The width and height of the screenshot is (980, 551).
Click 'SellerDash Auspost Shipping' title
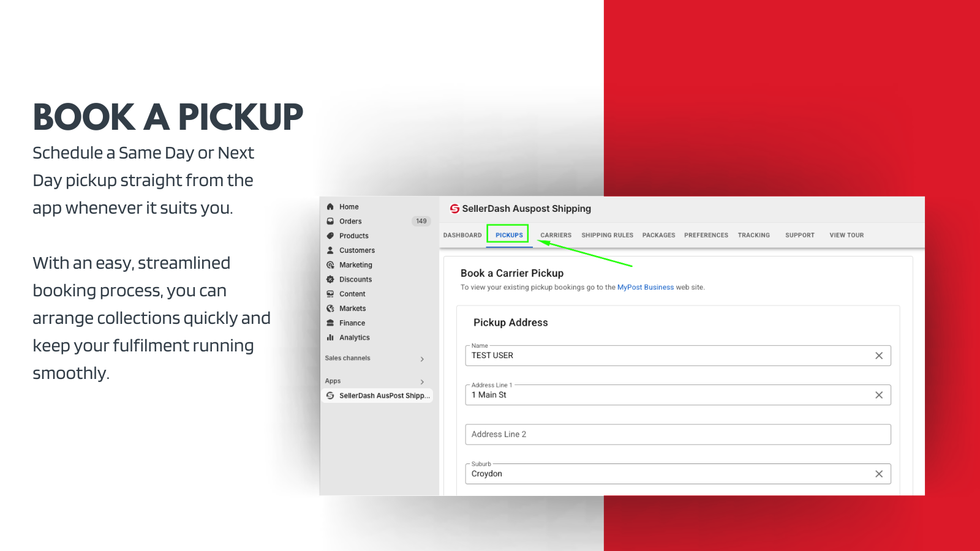tap(527, 209)
